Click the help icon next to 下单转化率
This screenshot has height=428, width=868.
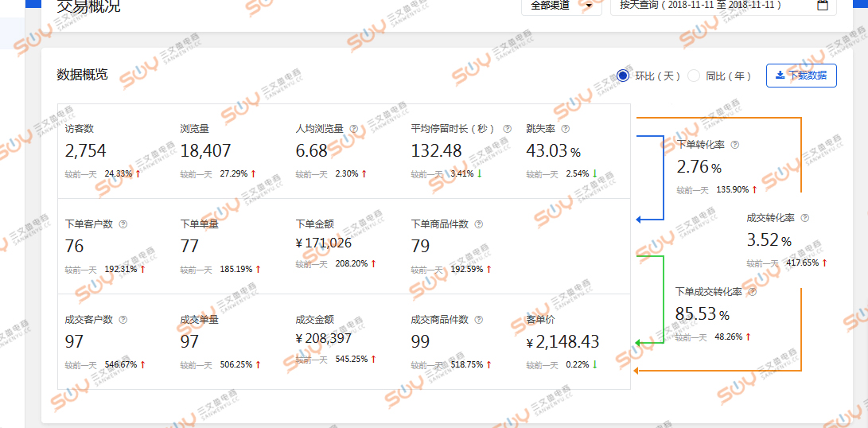[x=734, y=145]
